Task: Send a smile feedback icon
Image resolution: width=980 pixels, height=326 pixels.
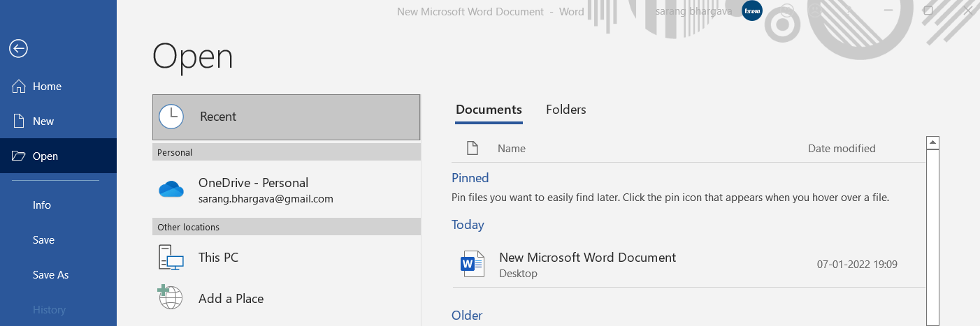Action: click(788, 11)
